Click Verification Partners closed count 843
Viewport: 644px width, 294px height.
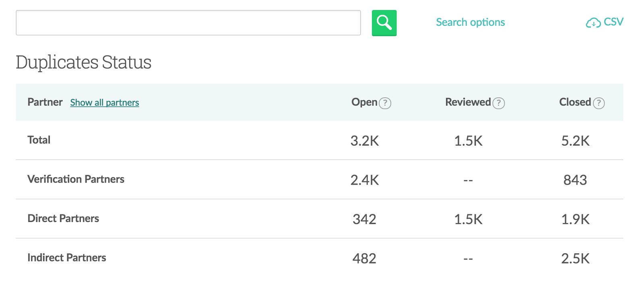tap(575, 180)
